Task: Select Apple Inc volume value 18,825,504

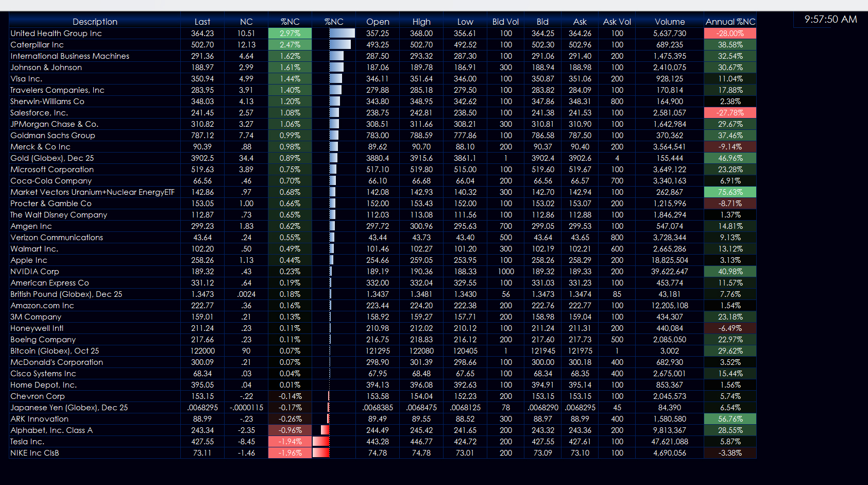Action: (669, 260)
